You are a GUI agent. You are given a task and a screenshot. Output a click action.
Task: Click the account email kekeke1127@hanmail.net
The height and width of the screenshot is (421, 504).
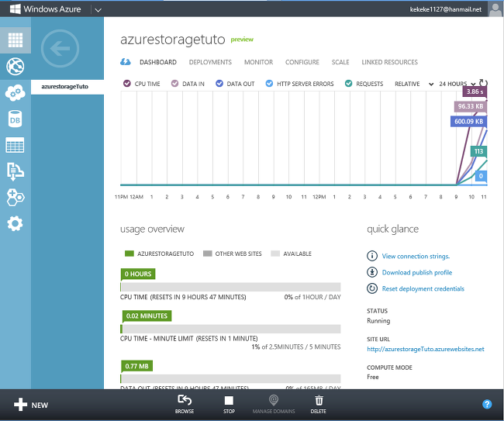coord(446,9)
